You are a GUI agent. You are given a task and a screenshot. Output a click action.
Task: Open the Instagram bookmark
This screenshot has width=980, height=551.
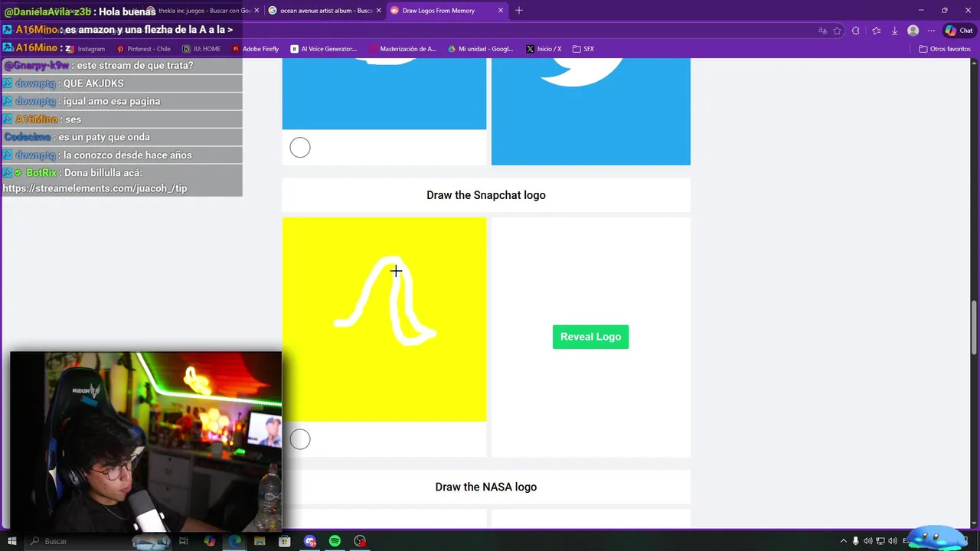85,49
